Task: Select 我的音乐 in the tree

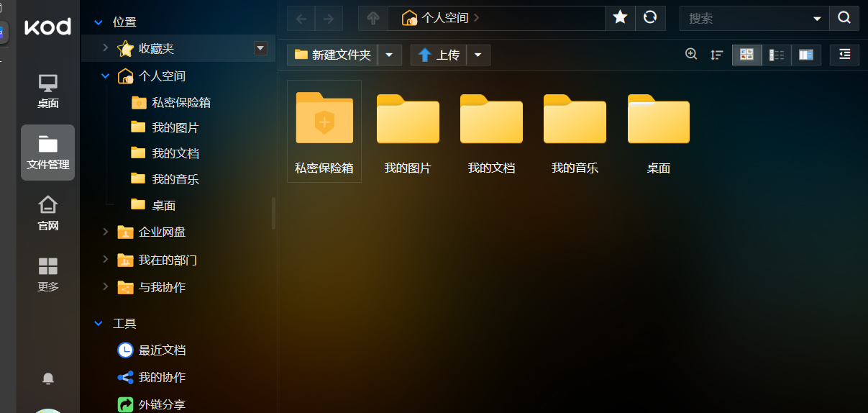Action: (175, 179)
